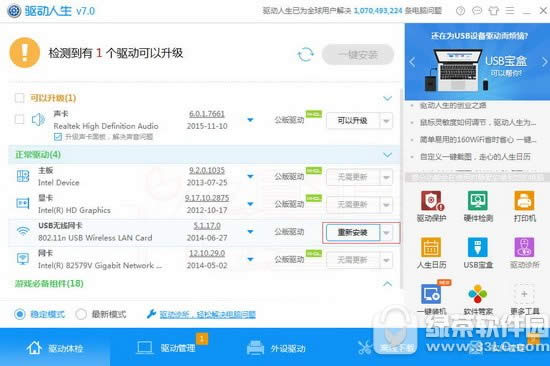
Task: Switch to the 外设驱动 tab
Action: coord(276,348)
